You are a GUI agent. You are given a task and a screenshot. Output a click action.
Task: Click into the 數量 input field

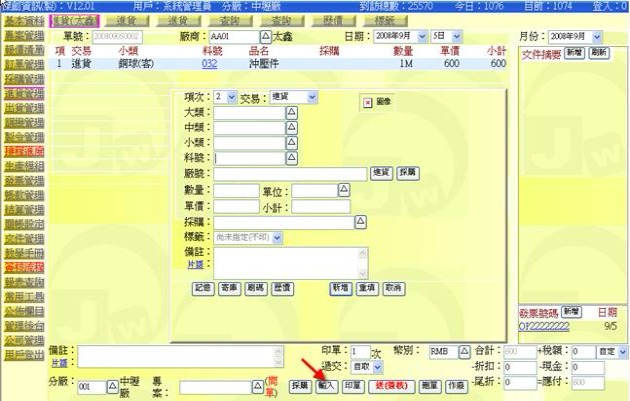click(x=237, y=191)
